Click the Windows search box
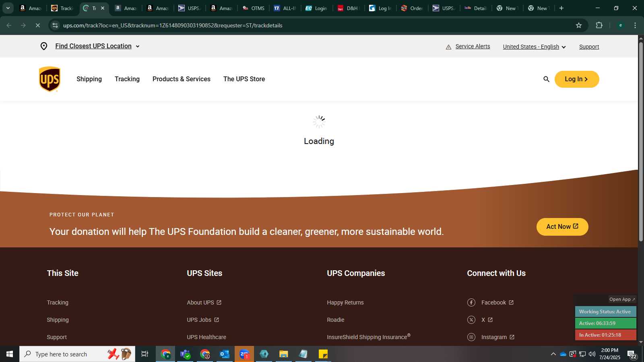The image size is (644, 362). pos(77,354)
